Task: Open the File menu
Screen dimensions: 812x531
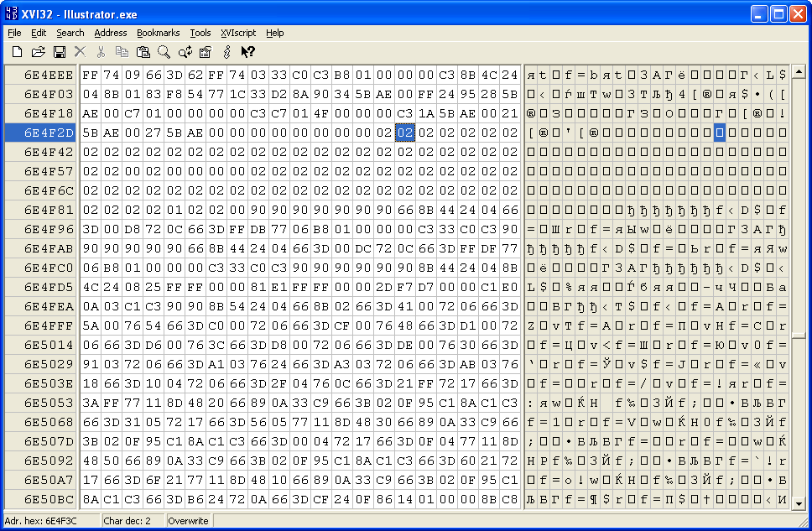Action: [14, 33]
